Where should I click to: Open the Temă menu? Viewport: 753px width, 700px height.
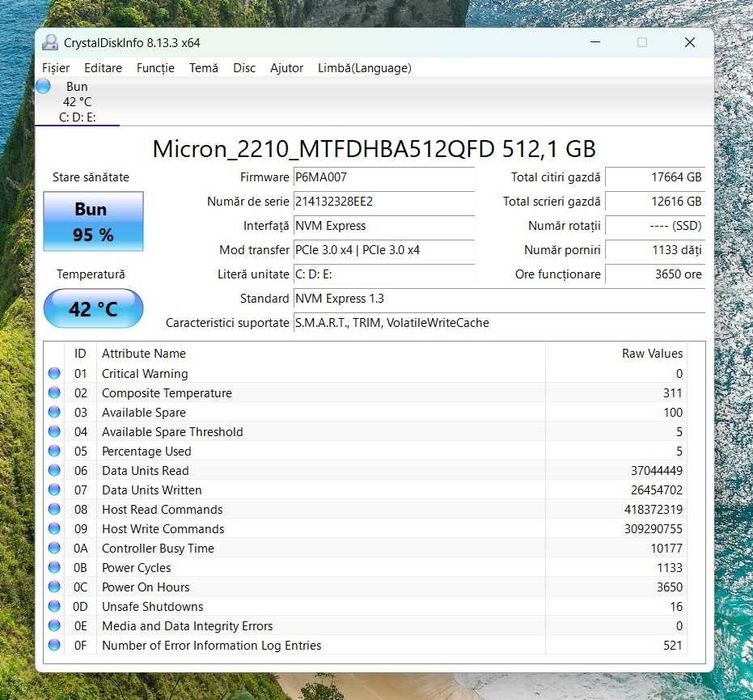pyautogui.click(x=204, y=68)
